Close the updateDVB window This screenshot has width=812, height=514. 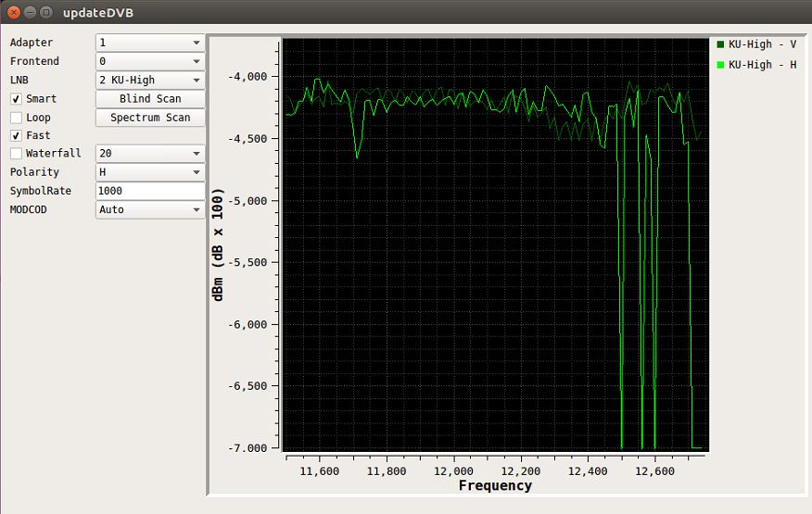(x=14, y=12)
